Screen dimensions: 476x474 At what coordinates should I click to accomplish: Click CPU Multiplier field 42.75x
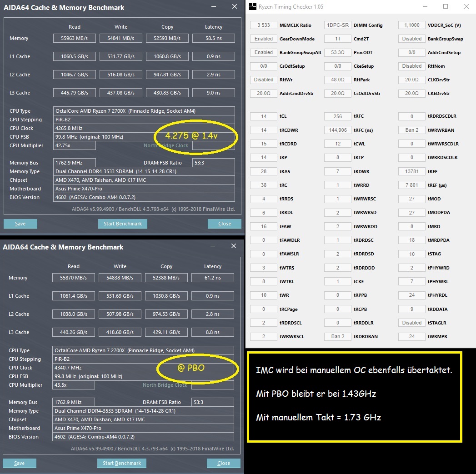click(x=75, y=146)
